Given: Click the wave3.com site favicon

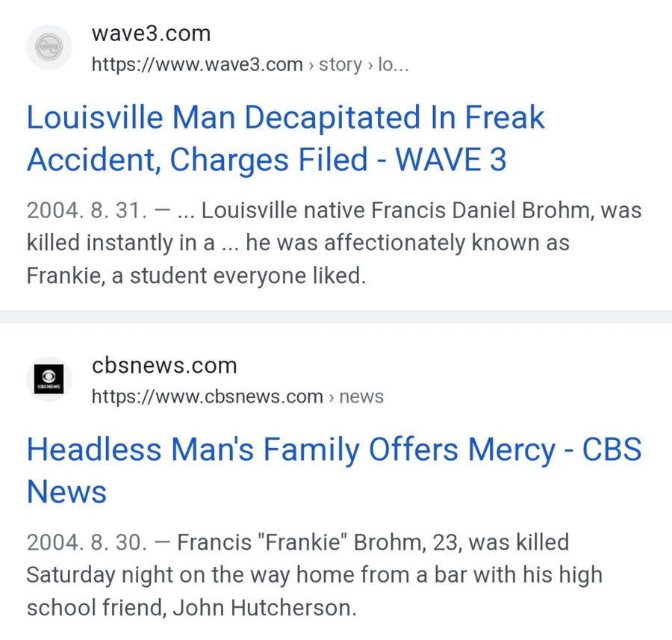Looking at the screenshot, I should point(49,47).
